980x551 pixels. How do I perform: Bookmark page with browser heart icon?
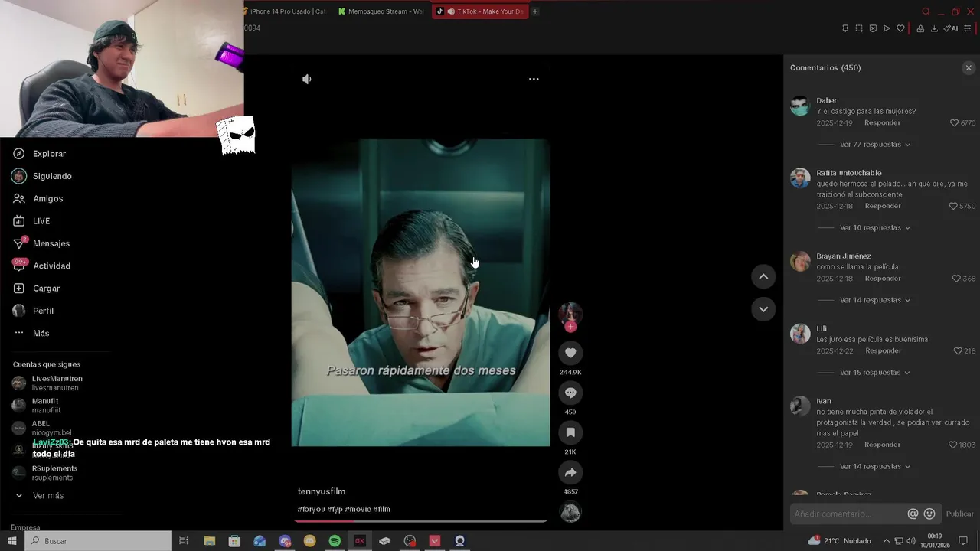[900, 28]
